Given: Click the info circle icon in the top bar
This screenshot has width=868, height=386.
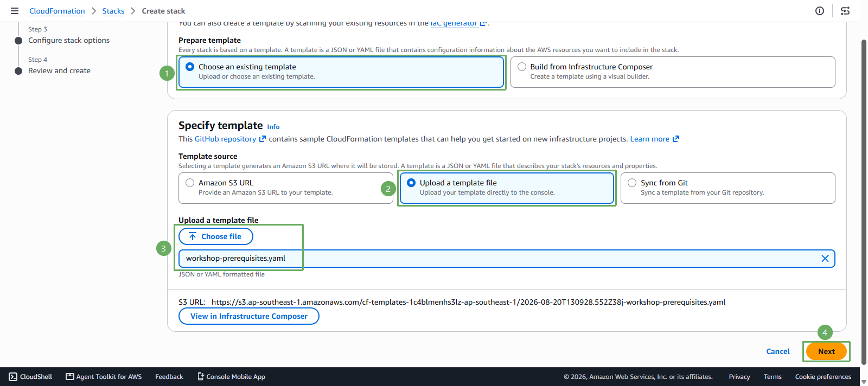Looking at the screenshot, I should coord(820,11).
